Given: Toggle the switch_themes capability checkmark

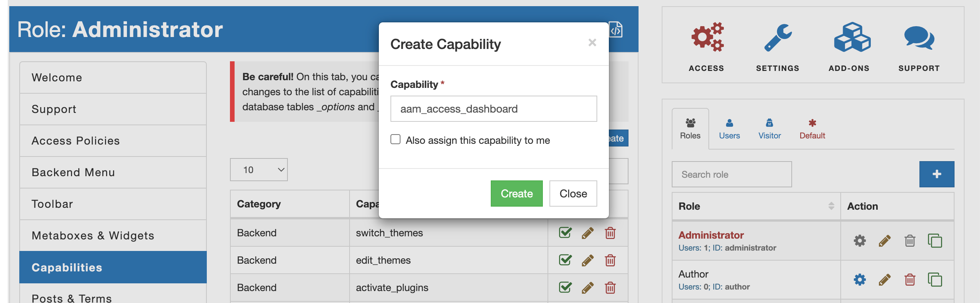Looking at the screenshot, I should pos(565,232).
